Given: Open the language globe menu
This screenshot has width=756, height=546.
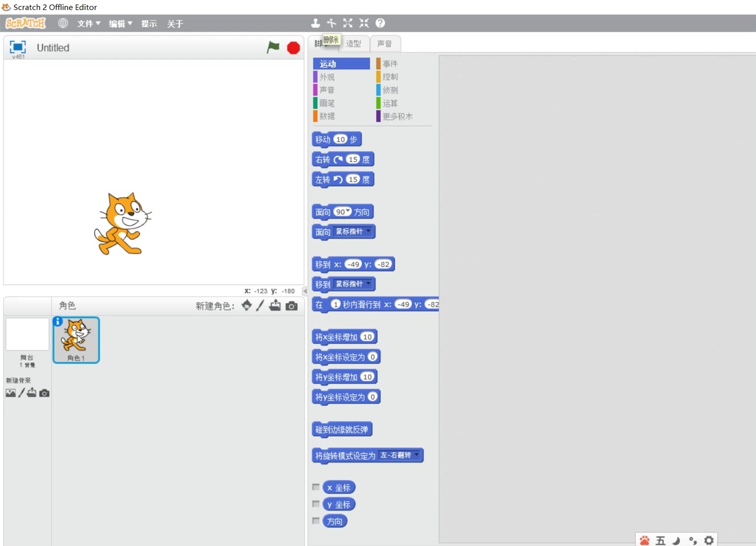Looking at the screenshot, I should [63, 23].
